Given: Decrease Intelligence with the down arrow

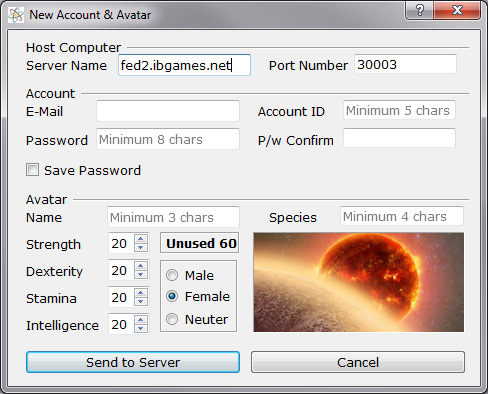Looking at the screenshot, I should (141, 328).
